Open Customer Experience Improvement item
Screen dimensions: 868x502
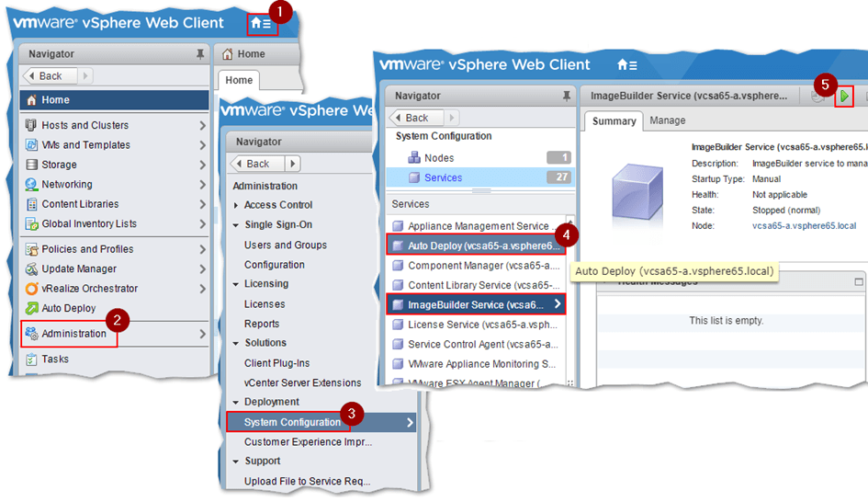[309, 441]
